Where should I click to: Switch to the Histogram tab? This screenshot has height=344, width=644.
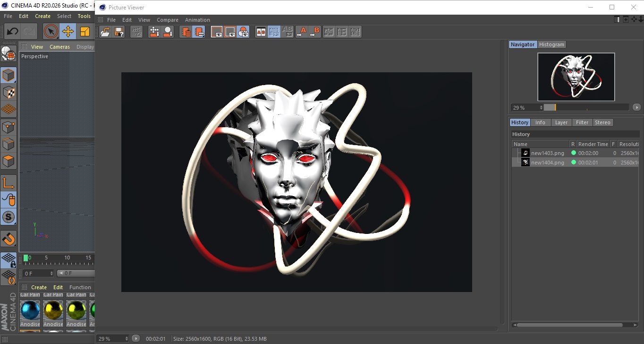(551, 44)
